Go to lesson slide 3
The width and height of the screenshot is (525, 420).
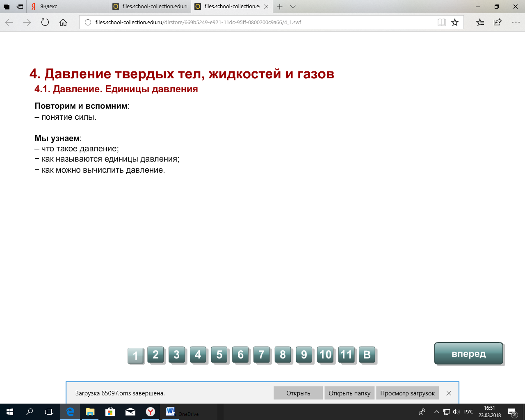click(177, 354)
